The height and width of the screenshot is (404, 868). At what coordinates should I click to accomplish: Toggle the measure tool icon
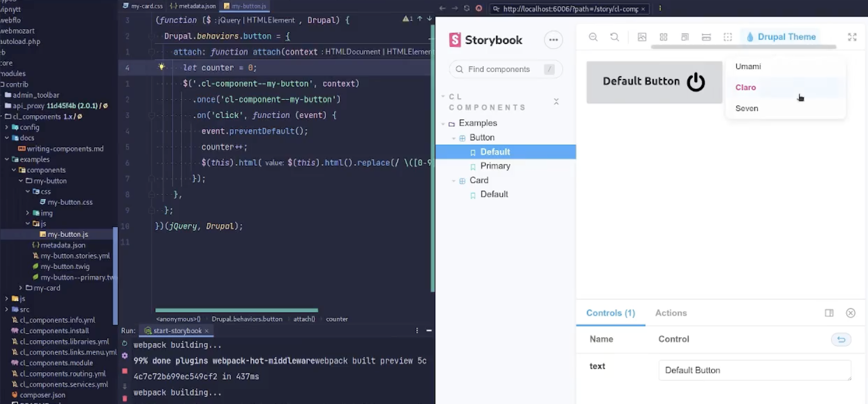[706, 37]
